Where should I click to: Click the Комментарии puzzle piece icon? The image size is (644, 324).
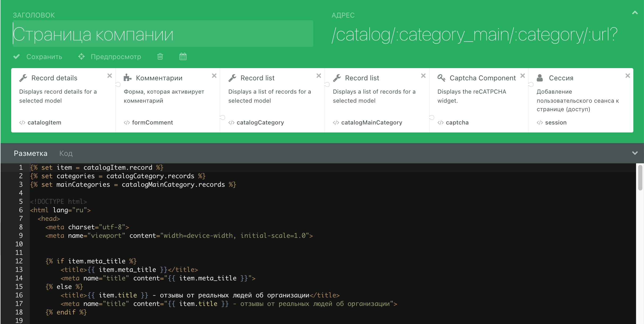pos(127,78)
